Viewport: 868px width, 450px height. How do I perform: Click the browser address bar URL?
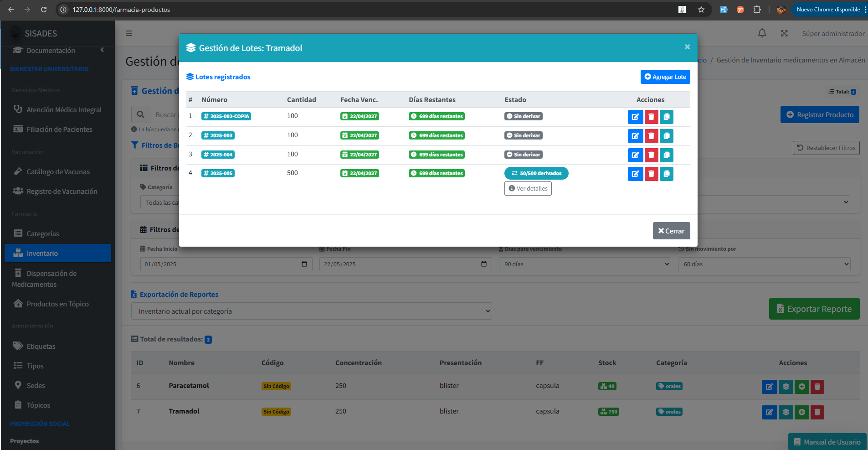(121, 10)
